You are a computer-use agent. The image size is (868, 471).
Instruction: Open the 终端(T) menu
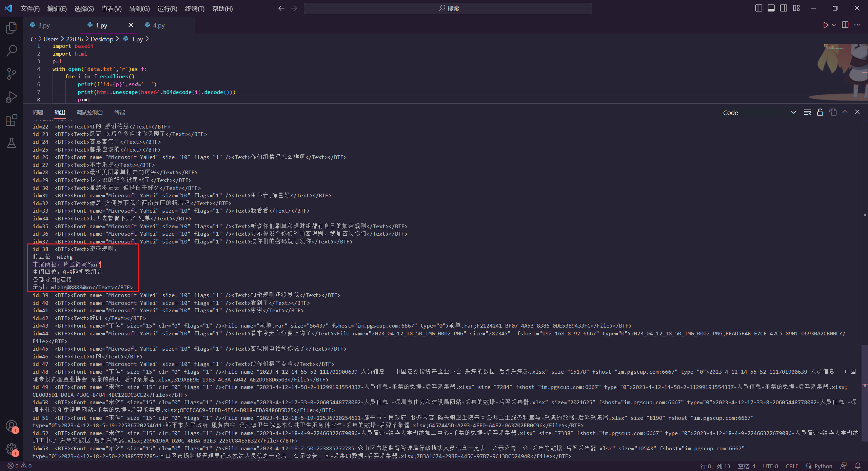pos(195,8)
